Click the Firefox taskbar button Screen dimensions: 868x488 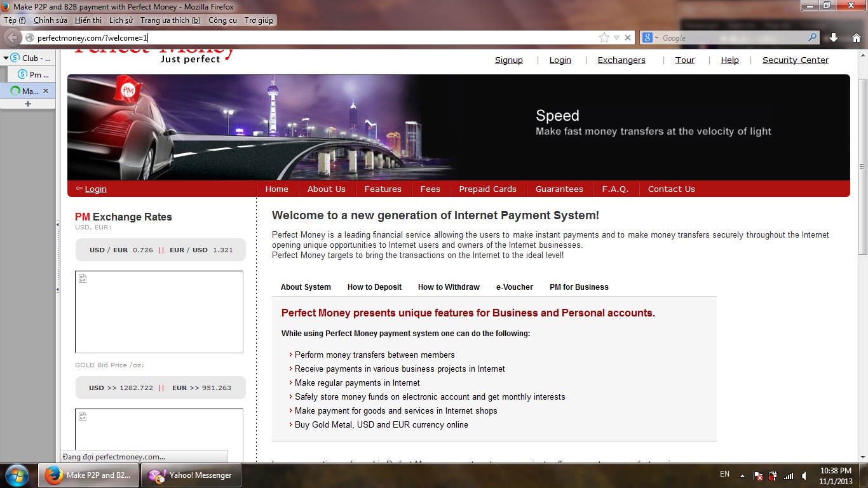click(89, 475)
